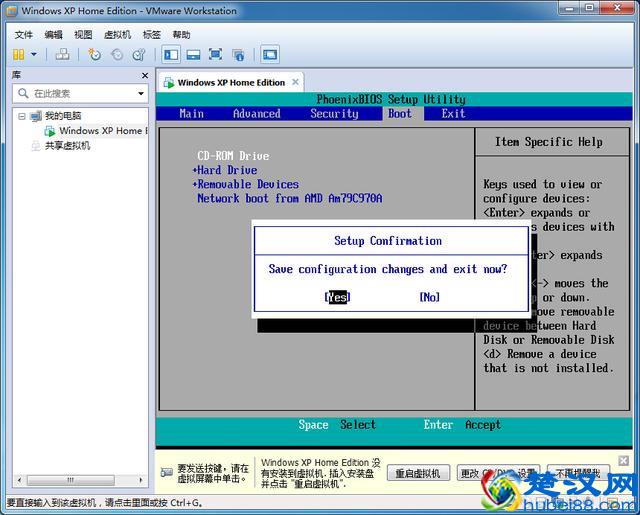Select CD-ROM Drive boot entry
The width and height of the screenshot is (640, 515).
tap(233, 156)
